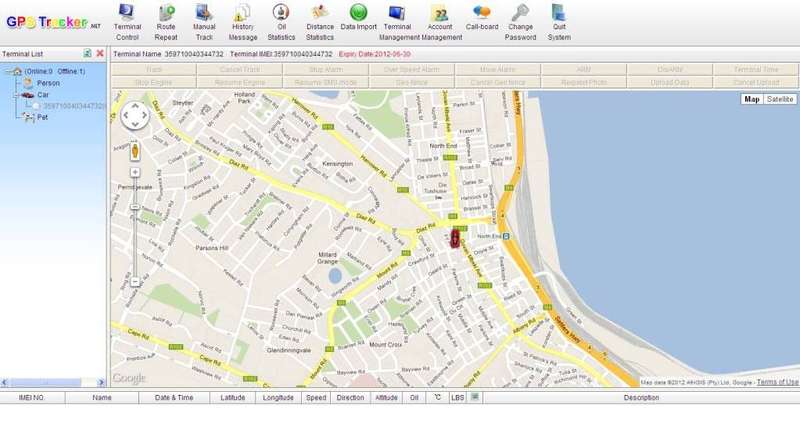Click the Upload Data button

[670, 82]
